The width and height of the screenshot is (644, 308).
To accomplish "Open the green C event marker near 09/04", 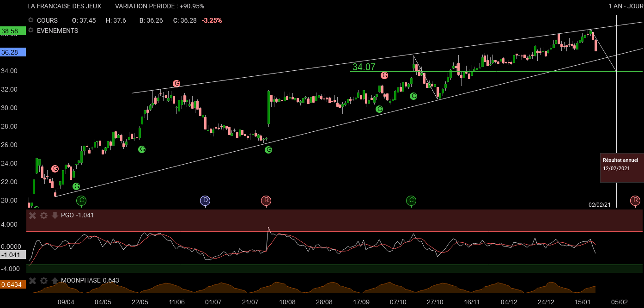I will [81, 201].
